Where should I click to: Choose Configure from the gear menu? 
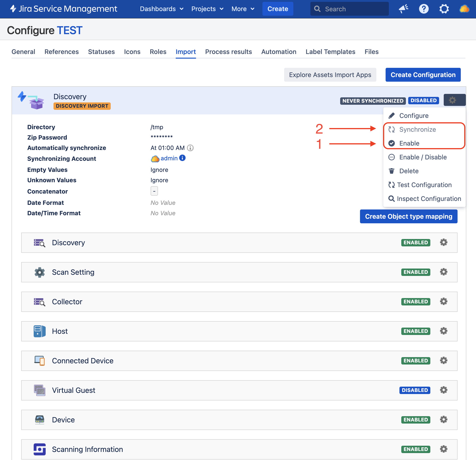click(x=424, y=116)
